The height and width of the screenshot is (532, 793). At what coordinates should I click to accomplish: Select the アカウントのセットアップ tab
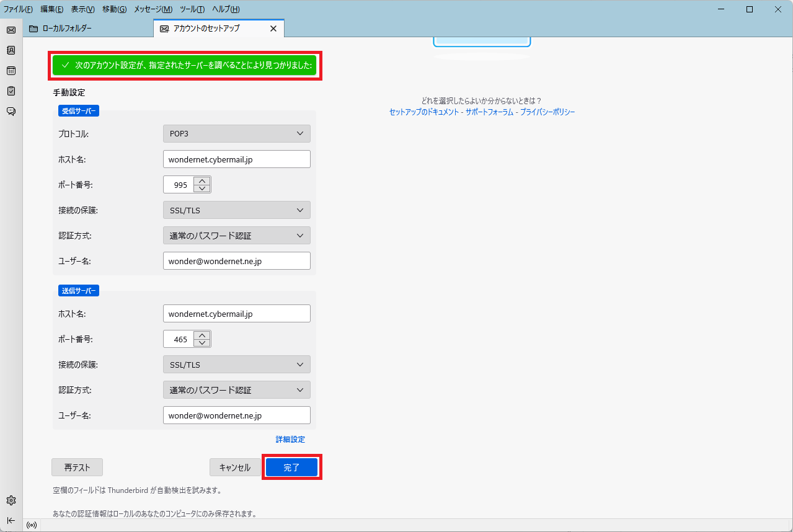(x=218, y=29)
